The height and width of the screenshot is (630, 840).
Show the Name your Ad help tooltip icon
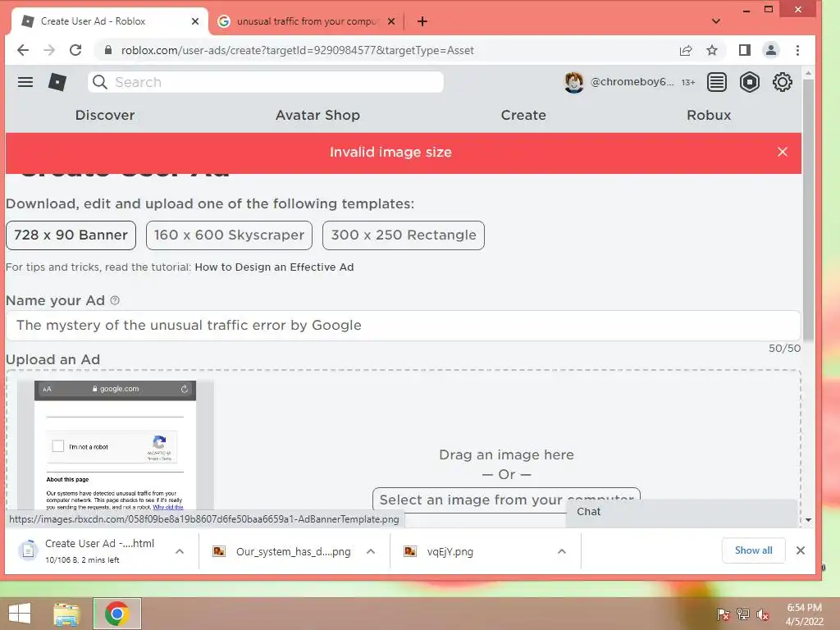(115, 300)
